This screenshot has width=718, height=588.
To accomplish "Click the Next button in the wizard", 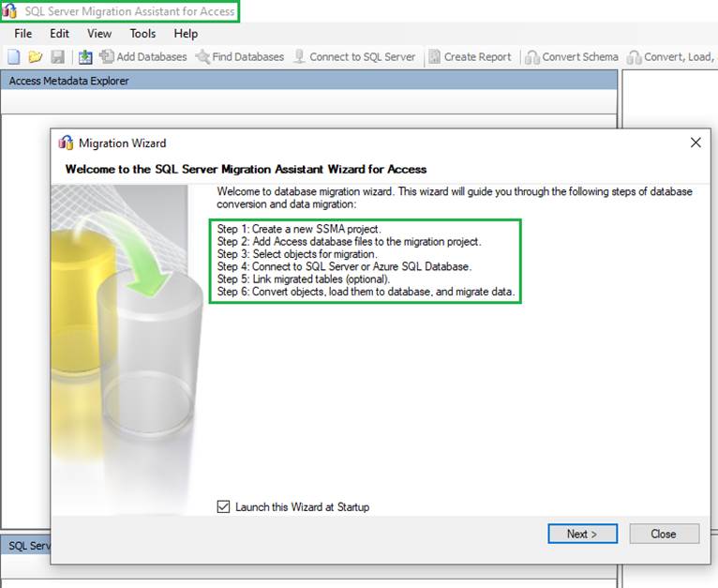I will pos(583,534).
